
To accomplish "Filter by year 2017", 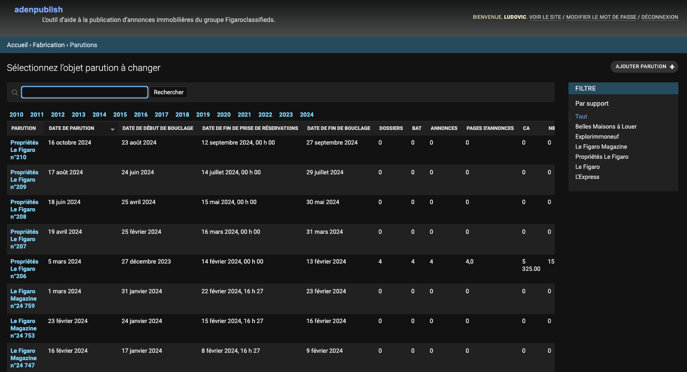I will point(161,114).
